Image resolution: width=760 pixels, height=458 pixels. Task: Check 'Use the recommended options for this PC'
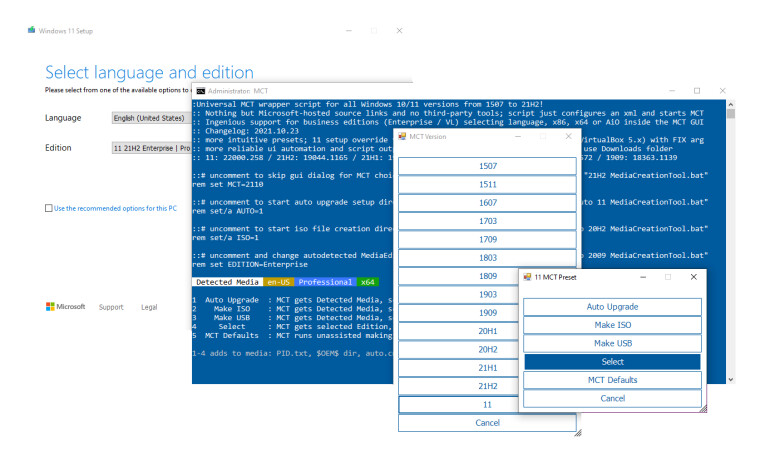(49, 208)
